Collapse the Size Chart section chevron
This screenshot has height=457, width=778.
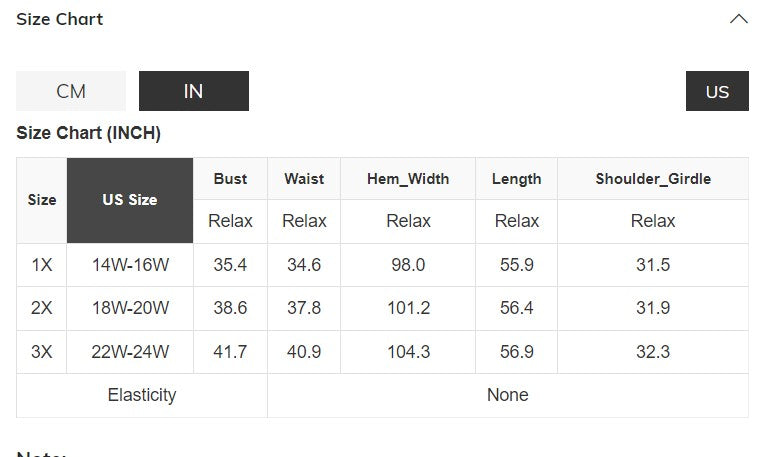click(x=739, y=19)
